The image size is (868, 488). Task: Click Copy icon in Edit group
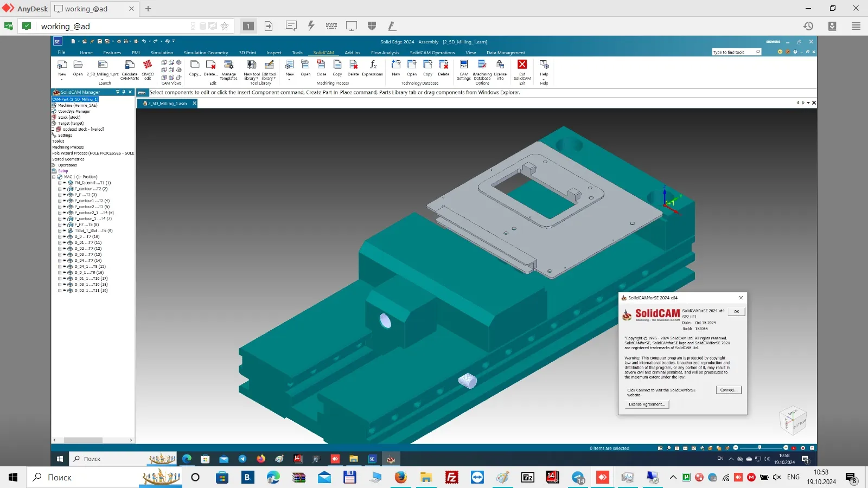tap(195, 65)
